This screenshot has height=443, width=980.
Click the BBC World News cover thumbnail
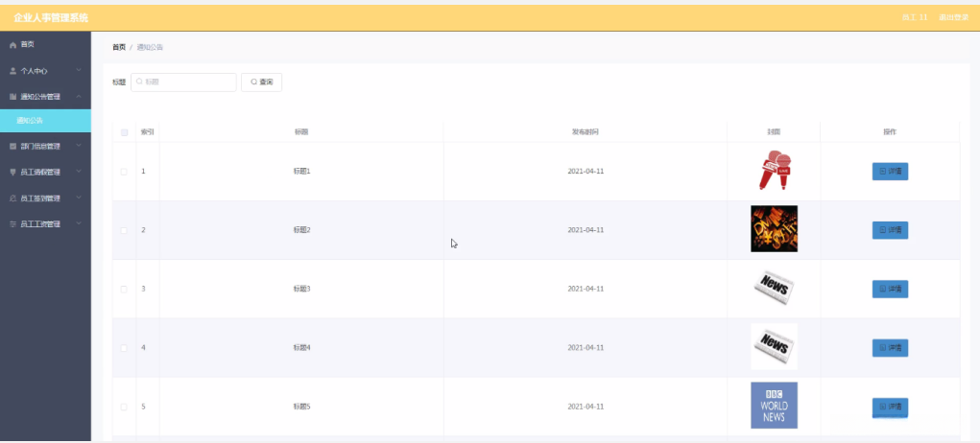(774, 406)
